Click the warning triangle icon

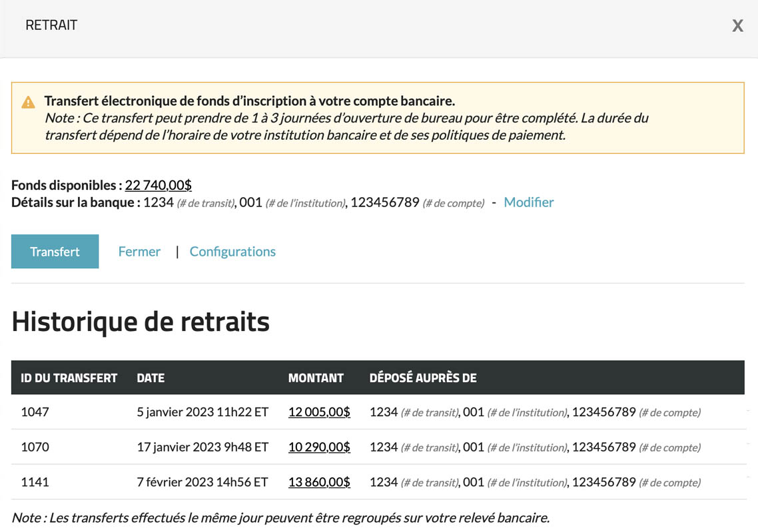point(28,103)
